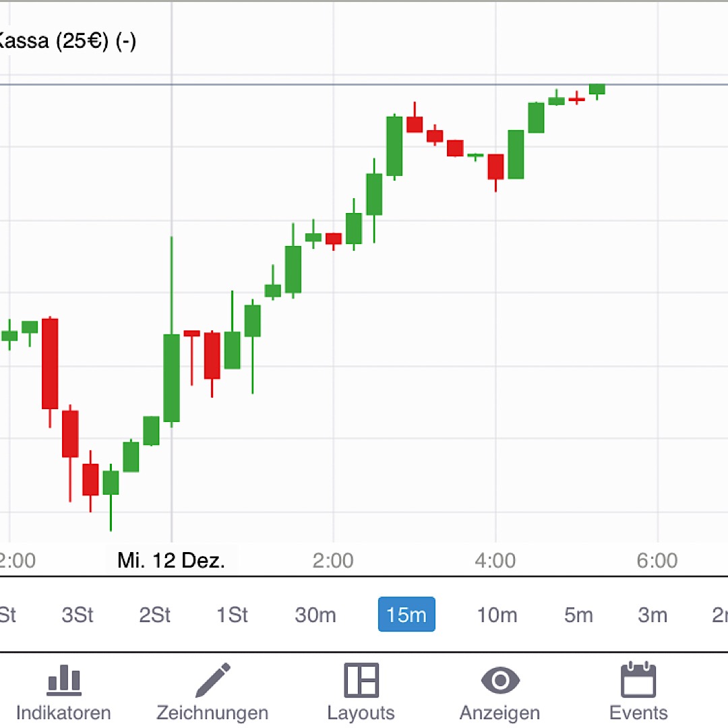This screenshot has width=728, height=728.
Task: Open the Layouts grid icon
Action: [x=361, y=681]
